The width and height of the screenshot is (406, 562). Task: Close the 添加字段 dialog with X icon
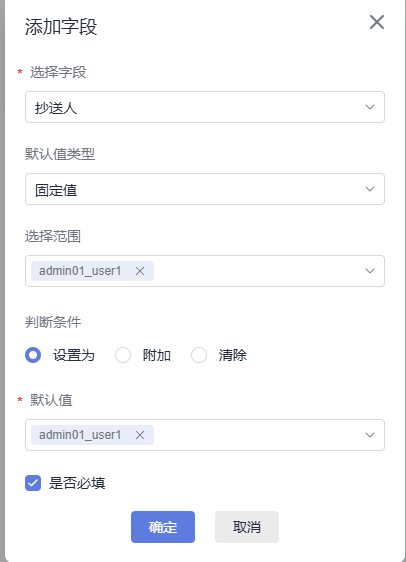tap(377, 22)
